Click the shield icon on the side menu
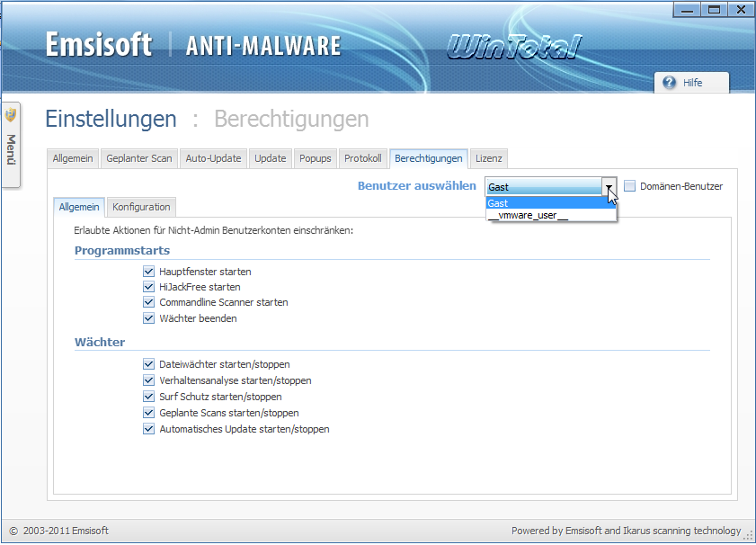Screen dimensions: 756x545 coord(11,115)
